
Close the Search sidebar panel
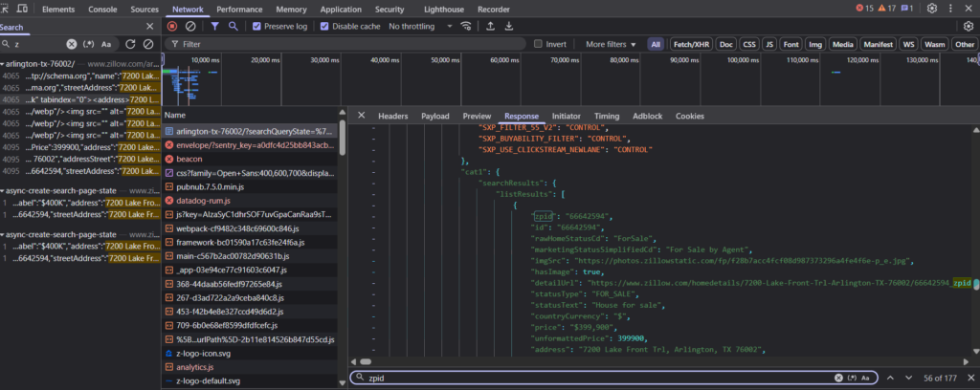coord(149,26)
